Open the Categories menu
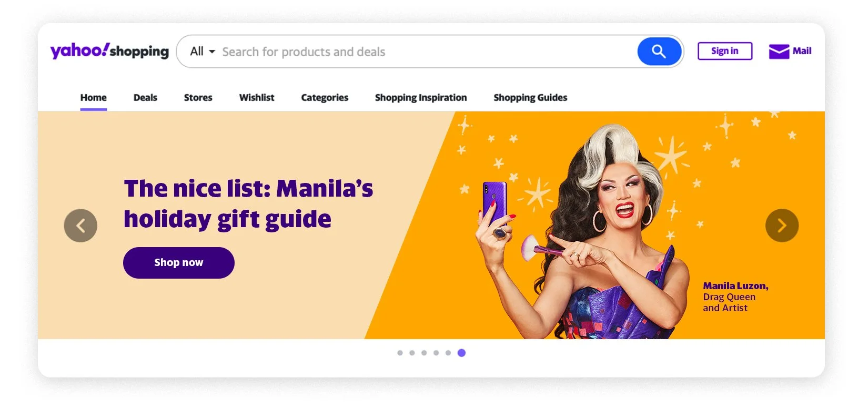The width and height of the screenshot is (868, 419). [325, 98]
